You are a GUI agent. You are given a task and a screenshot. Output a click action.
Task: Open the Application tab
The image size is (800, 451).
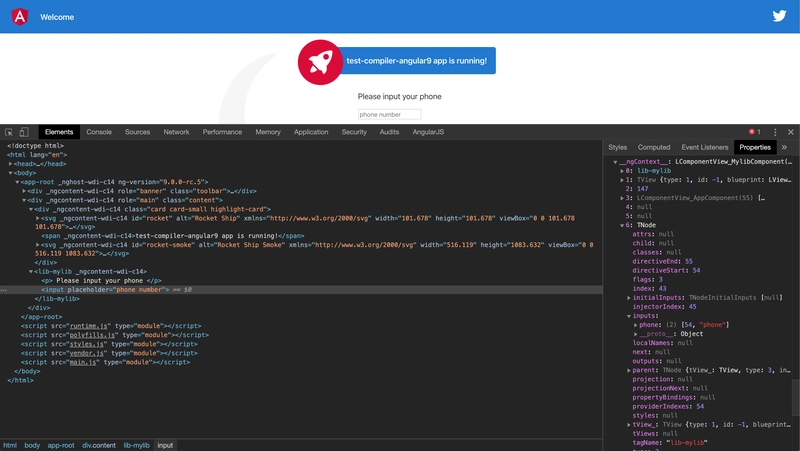point(311,132)
